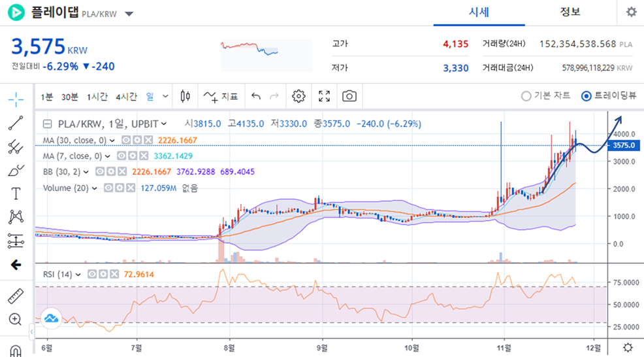Click the 4,135 high price value
The height and width of the screenshot is (357, 644).
(x=455, y=44)
